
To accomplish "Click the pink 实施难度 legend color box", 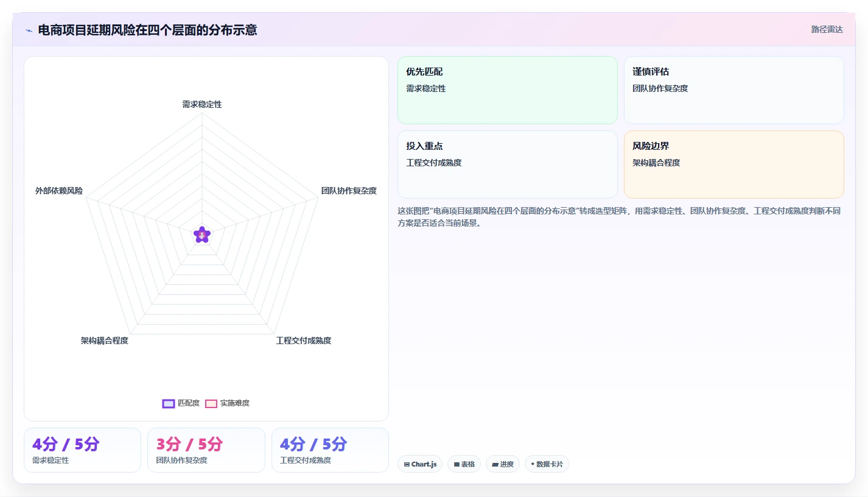I will (211, 403).
